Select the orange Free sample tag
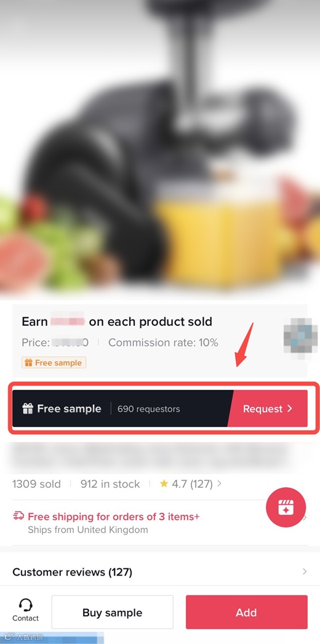 pyautogui.click(x=54, y=363)
